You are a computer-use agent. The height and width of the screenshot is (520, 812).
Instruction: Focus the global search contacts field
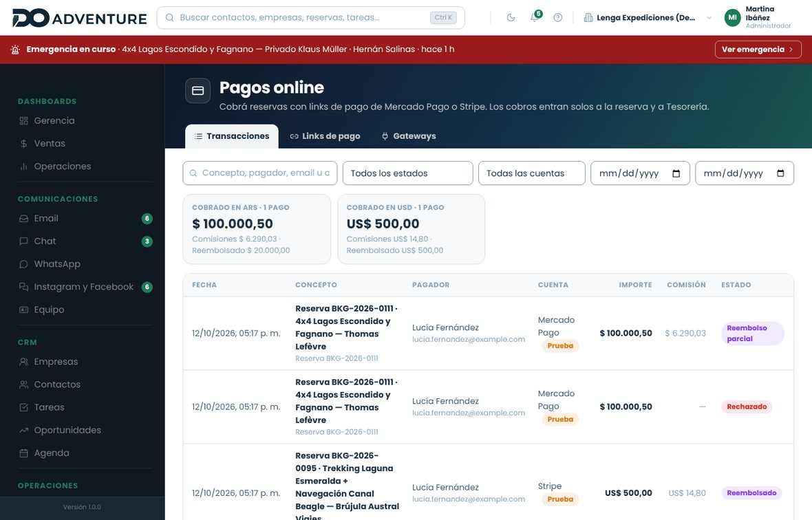coord(311,18)
